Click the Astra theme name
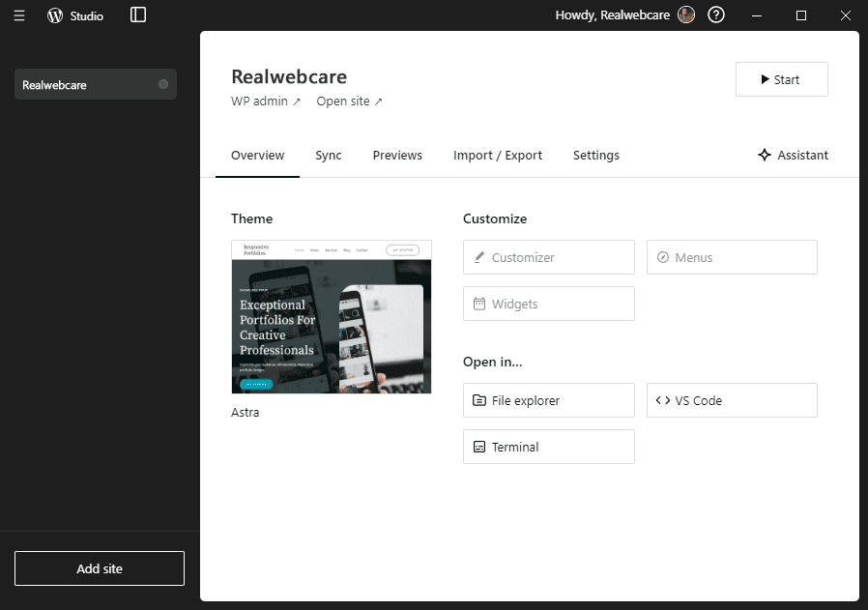 click(246, 413)
